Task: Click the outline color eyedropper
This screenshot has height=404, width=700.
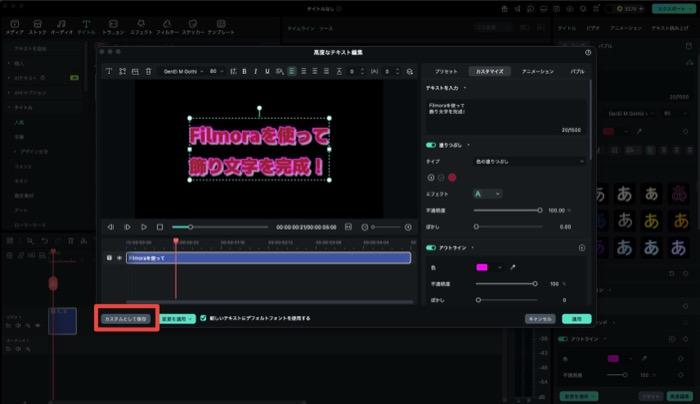Action: [x=512, y=267]
